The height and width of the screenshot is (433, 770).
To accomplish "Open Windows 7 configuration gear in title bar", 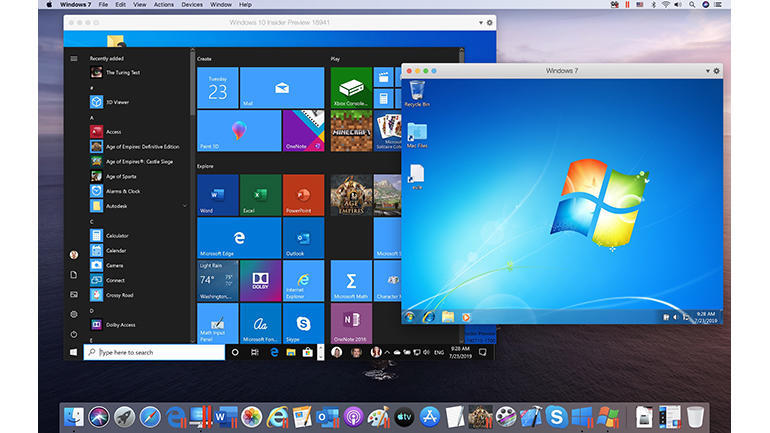I will pos(716,71).
